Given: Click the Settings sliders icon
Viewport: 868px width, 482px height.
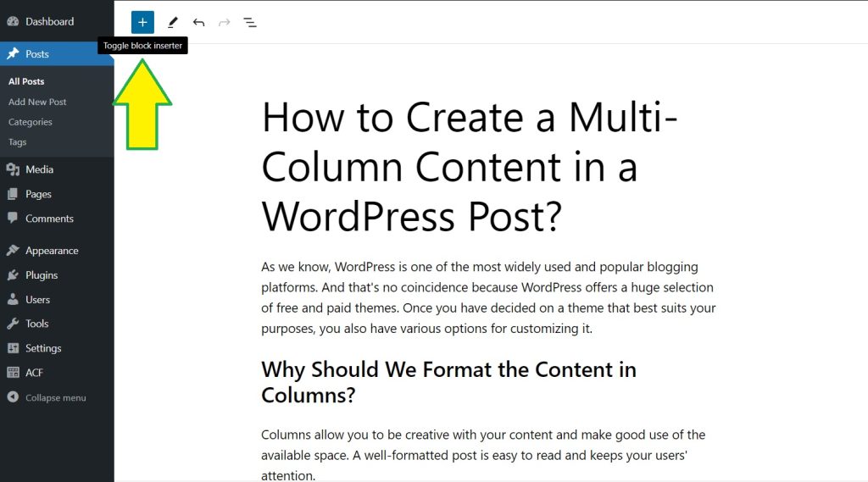Looking at the screenshot, I should [x=13, y=348].
